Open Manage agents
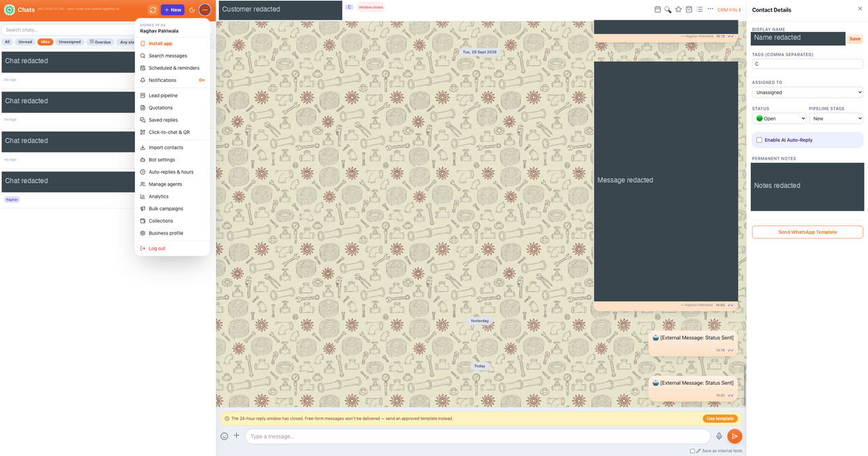This screenshot has height=456, width=868. pyautogui.click(x=172, y=184)
